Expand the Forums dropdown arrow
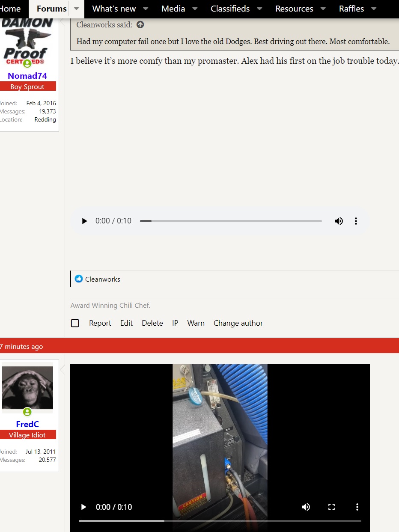Image resolution: width=399 pixels, height=532 pixels. pyautogui.click(x=77, y=9)
